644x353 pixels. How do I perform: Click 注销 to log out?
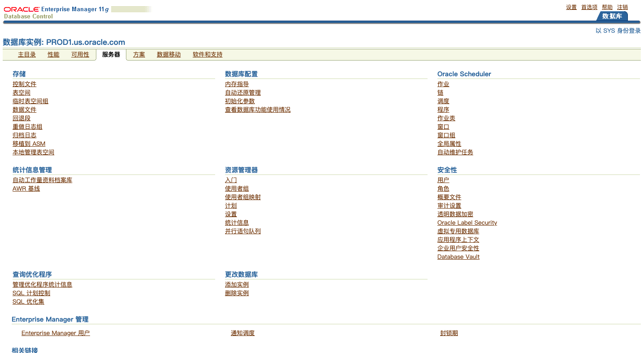coord(622,7)
